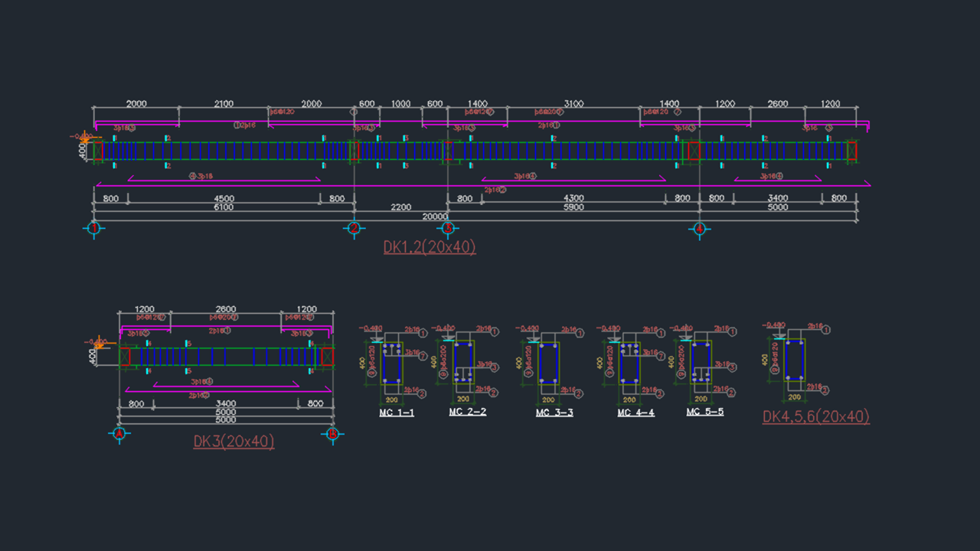Select the 2600 dimension above DK3 elevation

point(226,309)
